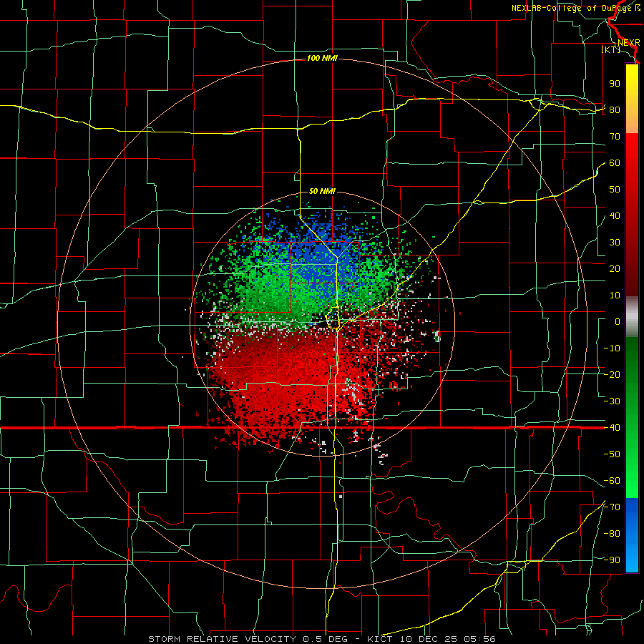Click the positive 20 scale label
The height and width of the screenshot is (644, 644).
coord(615,269)
